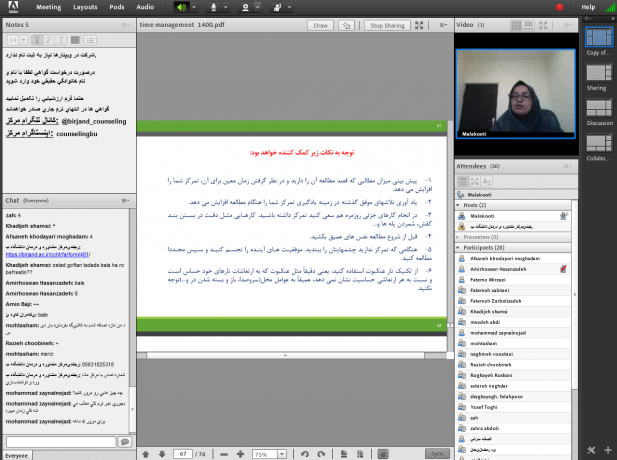The image size is (617, 460).
Task: Click the red recording indicator
Action: point(559,7)
